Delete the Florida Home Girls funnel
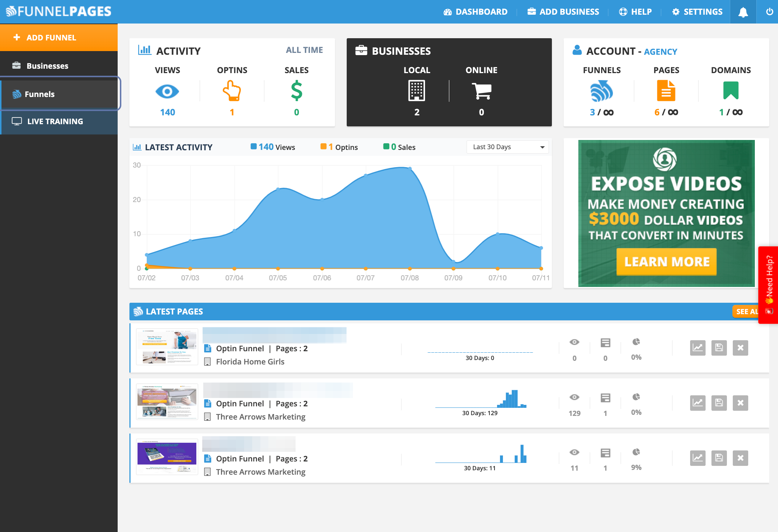Screen dimensions: 778x532 click(740, 348)
